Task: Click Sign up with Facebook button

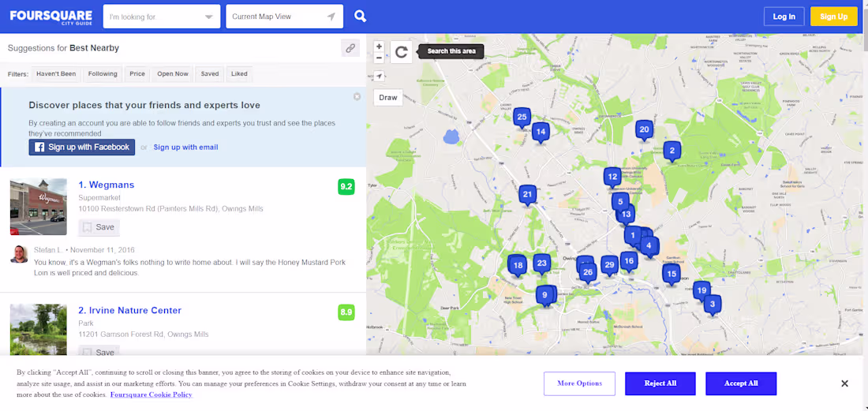Action: click(82, 148)
